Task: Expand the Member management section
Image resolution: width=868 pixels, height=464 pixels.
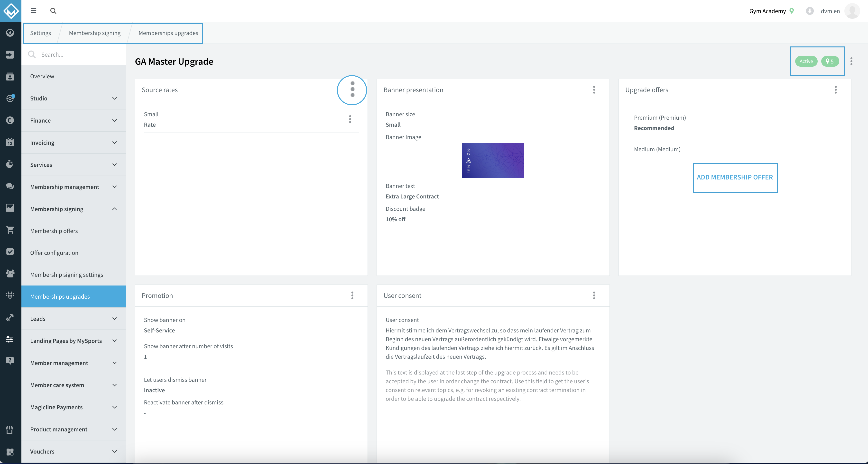Action: 74,363
